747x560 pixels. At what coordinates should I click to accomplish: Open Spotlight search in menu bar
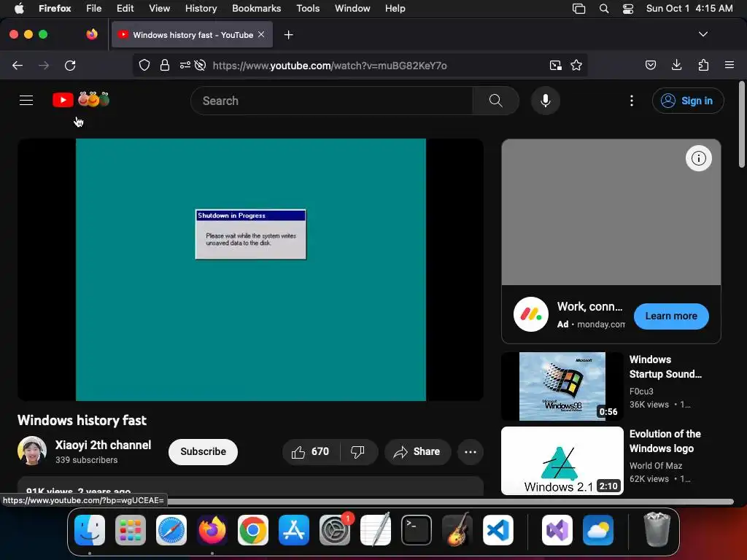(x=603, y=9)
